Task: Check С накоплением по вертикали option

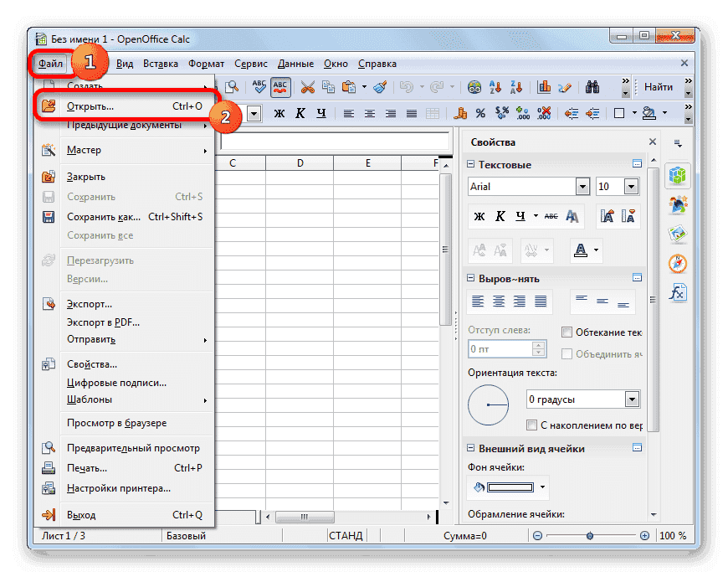Action: coord(531,425)
